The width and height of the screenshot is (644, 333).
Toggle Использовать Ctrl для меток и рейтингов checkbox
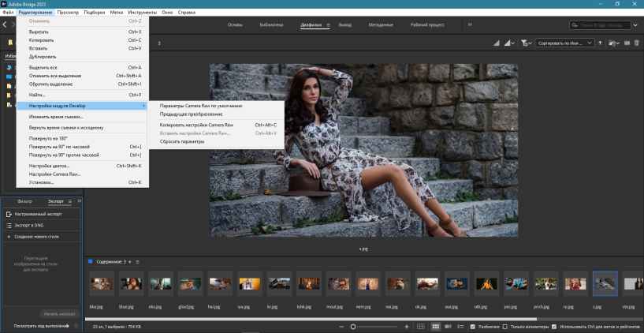(x=554, y=326)
